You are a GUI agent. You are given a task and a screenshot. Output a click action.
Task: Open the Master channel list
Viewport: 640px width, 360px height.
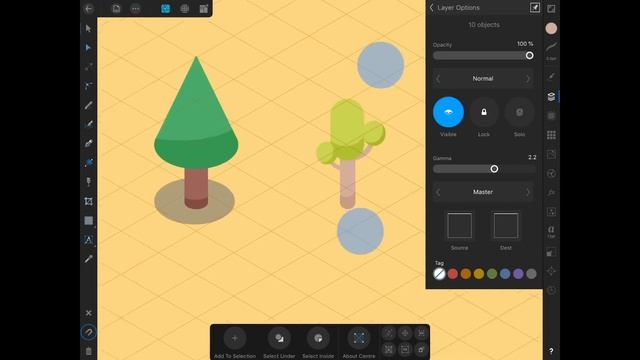click(483, 192)
